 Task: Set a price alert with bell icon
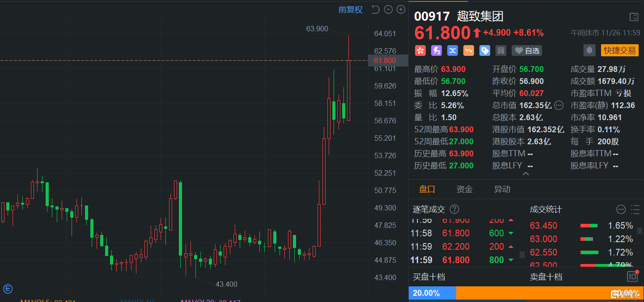[x=589, y=50]
